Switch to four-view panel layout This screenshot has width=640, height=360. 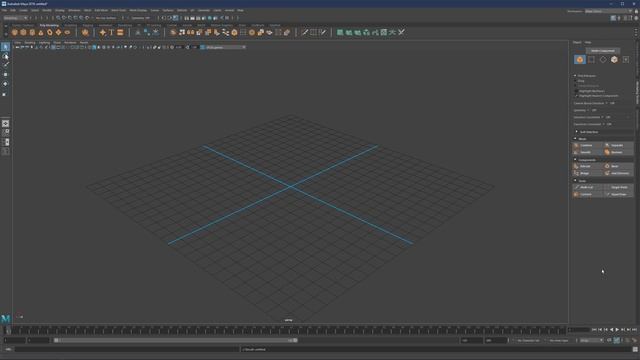[5, 133]
